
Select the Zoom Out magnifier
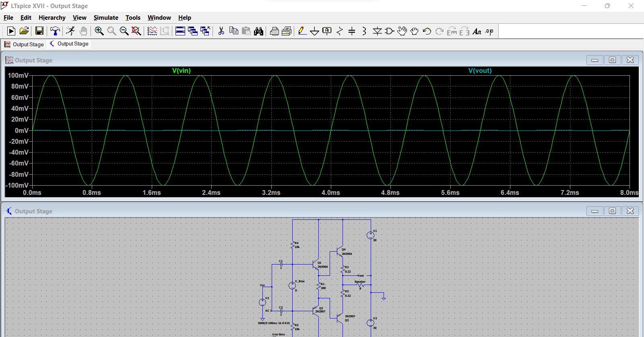tap(124, 31)
